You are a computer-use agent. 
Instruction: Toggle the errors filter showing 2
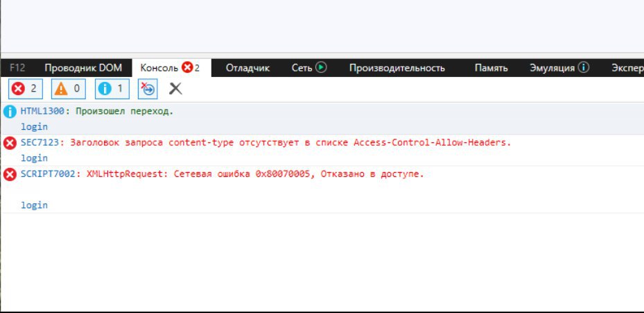25,89
